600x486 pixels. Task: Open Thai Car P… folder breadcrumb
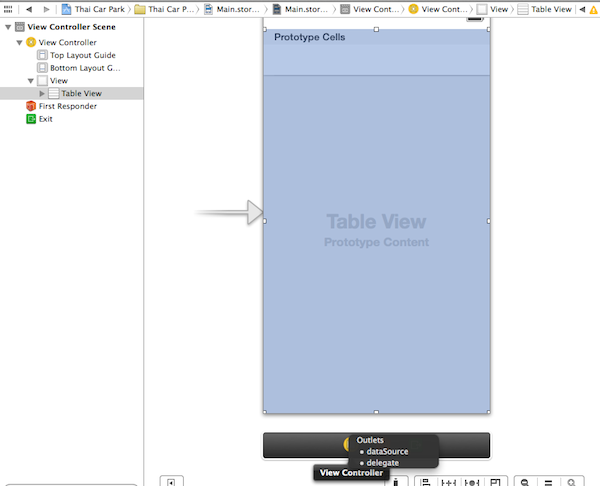[x=165, y=9]
